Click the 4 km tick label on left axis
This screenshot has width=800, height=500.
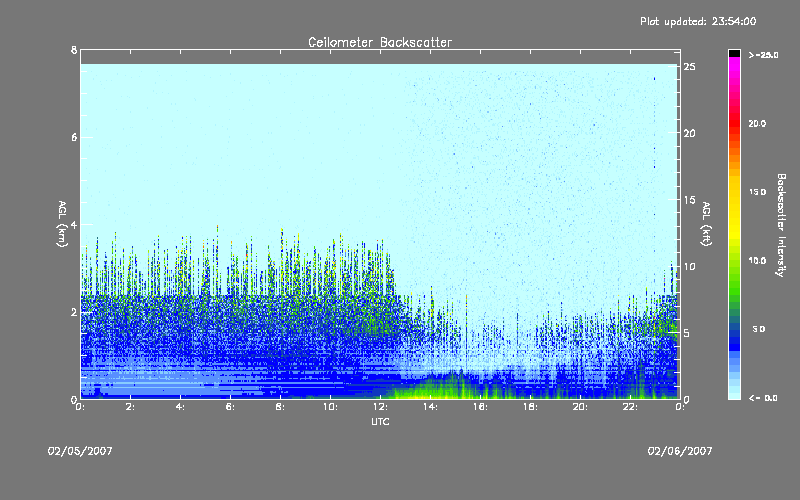[x=74, y=224]
